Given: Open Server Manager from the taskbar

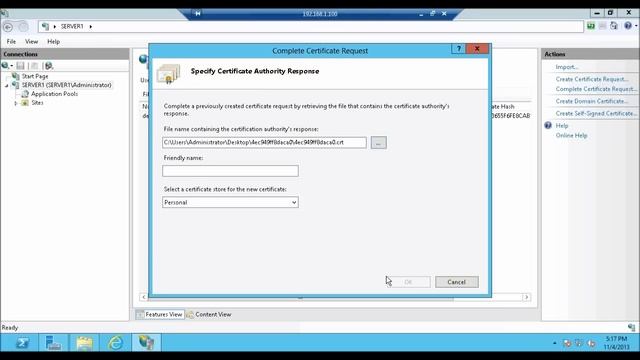Looking at the screenshot, I should coord(53,342).
